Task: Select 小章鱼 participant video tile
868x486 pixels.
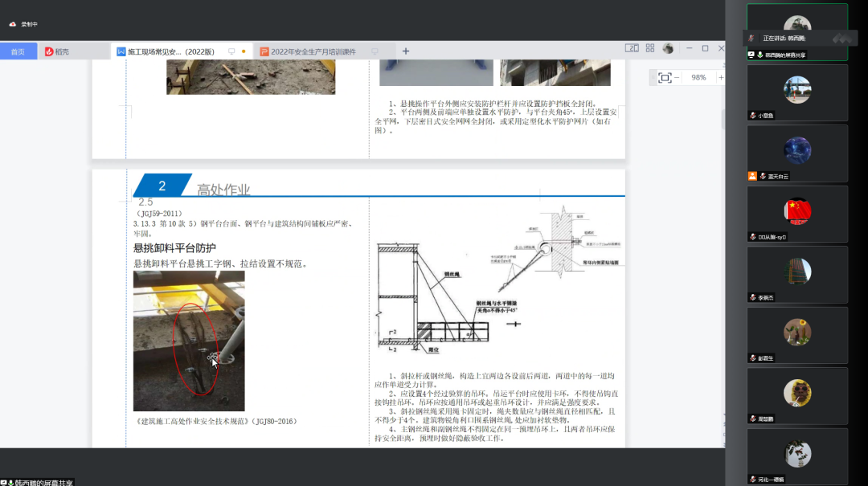Action: 797,92
